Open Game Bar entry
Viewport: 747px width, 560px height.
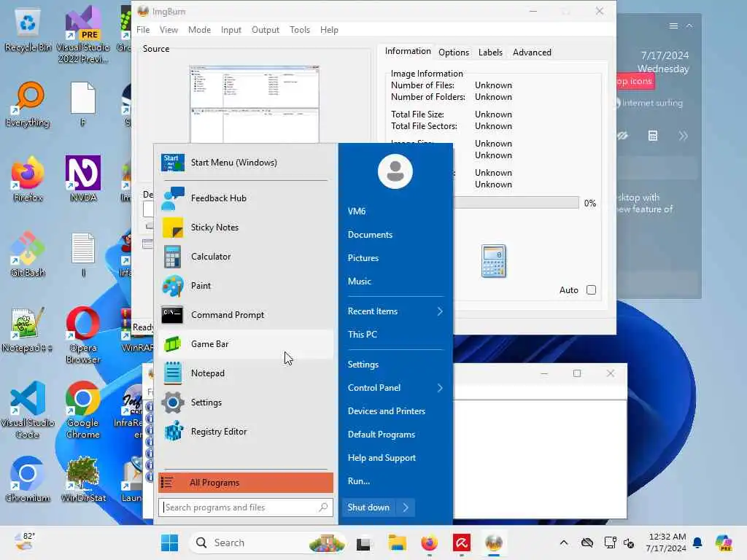[x=245, y=344]
